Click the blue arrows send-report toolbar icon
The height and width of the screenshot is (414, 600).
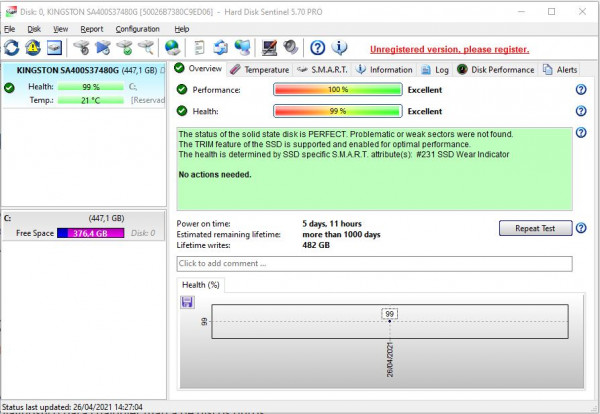[x=221, y=47]
